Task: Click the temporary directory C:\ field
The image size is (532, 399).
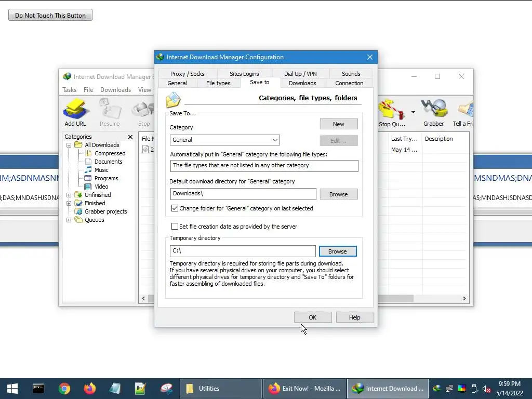Action: [243, 251]
